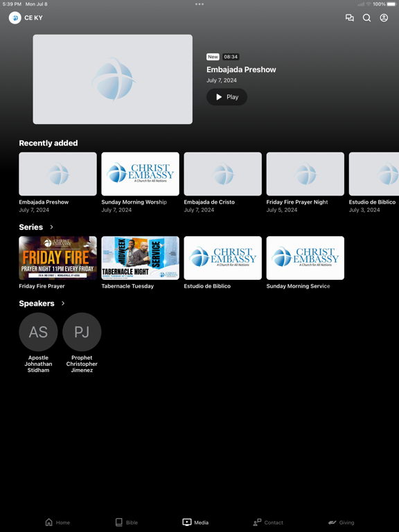Screen dimensions: 399x532
Task: Open Sunday Morning Worship thumbnail
Action: tap(140, 174)
